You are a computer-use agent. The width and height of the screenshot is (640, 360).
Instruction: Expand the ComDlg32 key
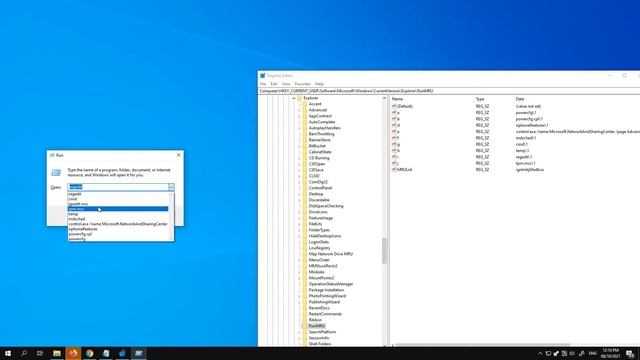click(x=299, y=182)
